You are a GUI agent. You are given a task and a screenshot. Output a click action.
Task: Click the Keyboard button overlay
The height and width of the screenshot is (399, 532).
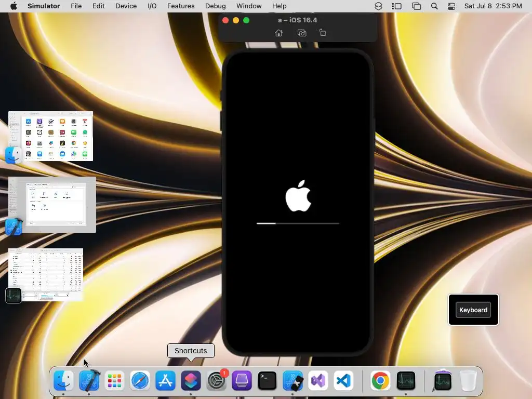click(473, 310)
